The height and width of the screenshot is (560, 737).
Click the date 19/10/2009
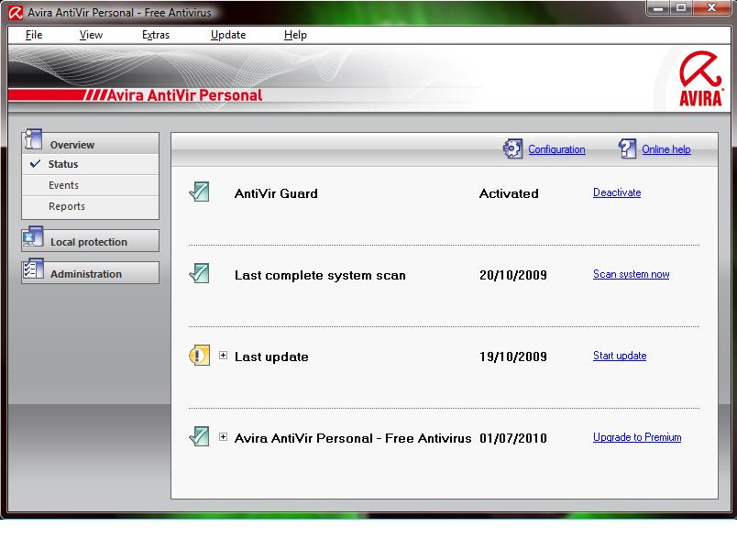512,357
